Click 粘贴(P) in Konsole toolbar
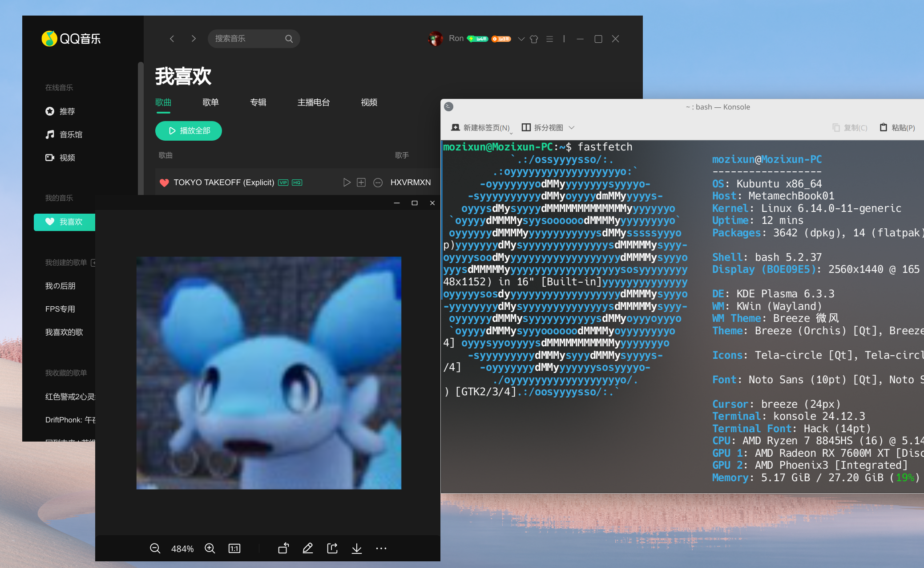The width and height of the screenshot is (924, 568). (x=897, y=128)
